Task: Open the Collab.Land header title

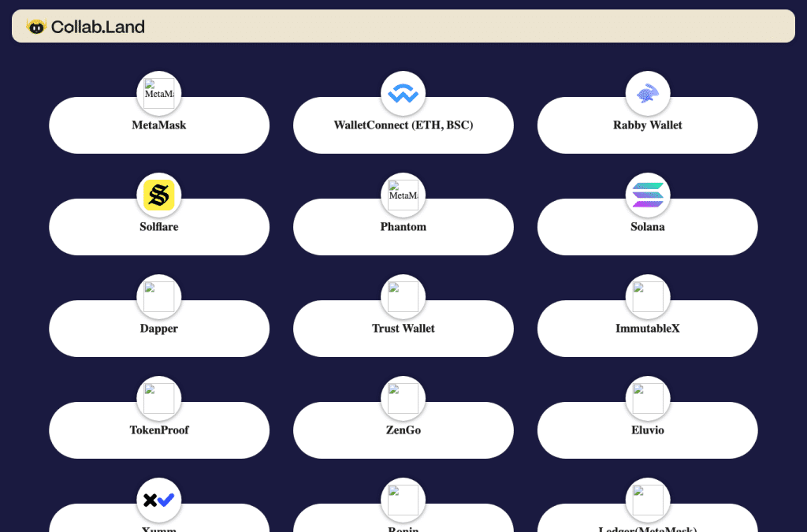Action: coord(98,27)
